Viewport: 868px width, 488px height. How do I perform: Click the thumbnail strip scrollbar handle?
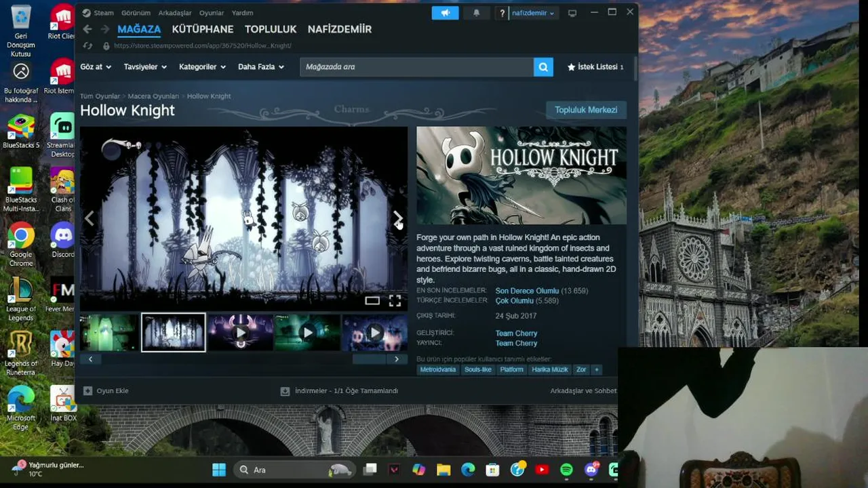pyautogui.click(x=369, y=359)
